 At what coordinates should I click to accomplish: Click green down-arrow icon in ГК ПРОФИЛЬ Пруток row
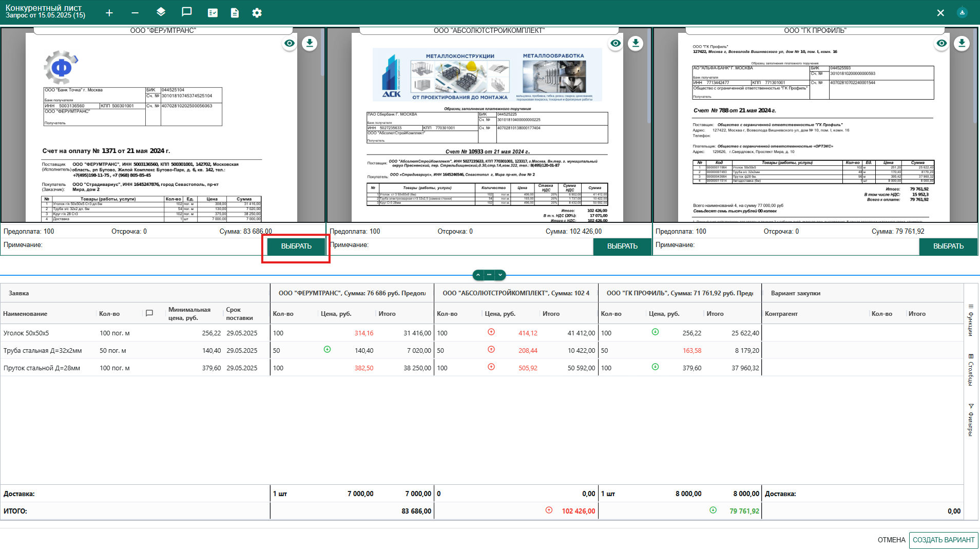[x=655, y=367]
